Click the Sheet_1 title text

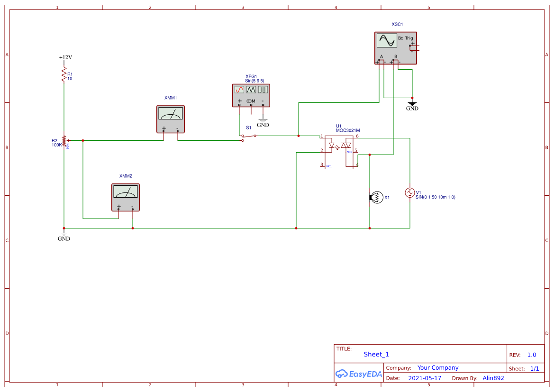376,354
